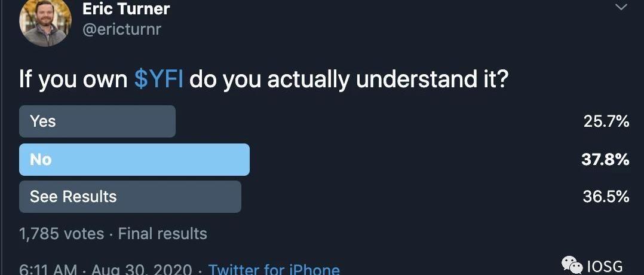The height and width of the screenshot is (275, 644).
Task: Click the 1,785 votes count
Action: tap(62, 234)
